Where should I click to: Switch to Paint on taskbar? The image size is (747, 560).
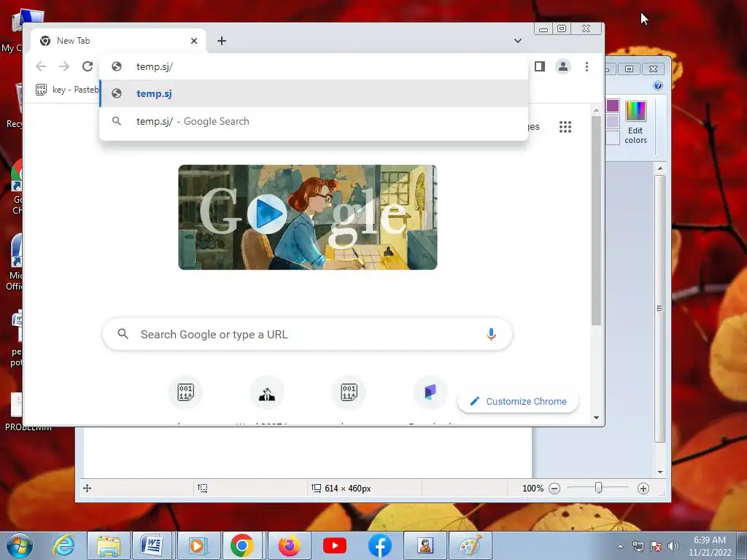click(471, 545)
